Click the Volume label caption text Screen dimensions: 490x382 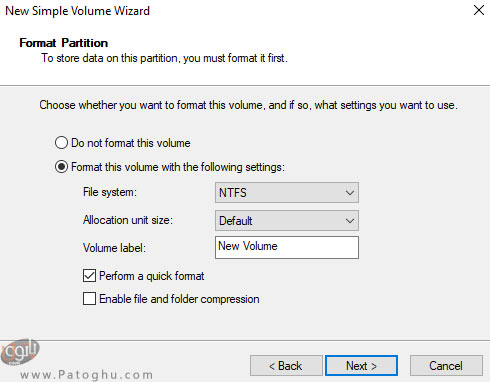pyautogui.click(x=114, y=248)
